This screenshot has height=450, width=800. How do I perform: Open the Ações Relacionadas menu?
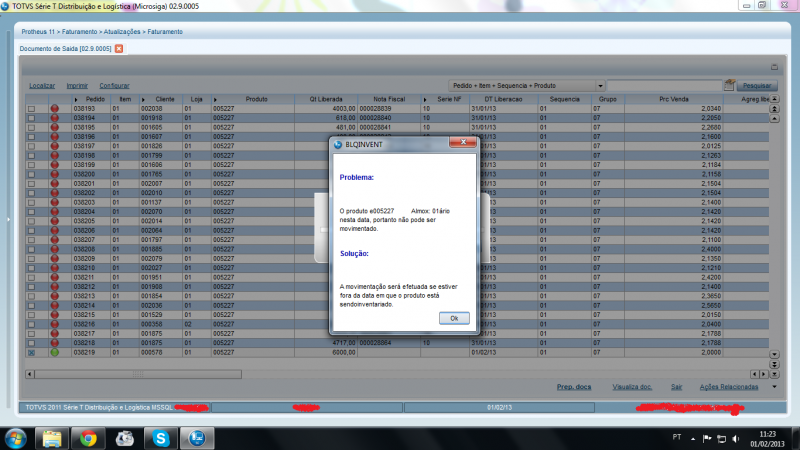point(729,387)
